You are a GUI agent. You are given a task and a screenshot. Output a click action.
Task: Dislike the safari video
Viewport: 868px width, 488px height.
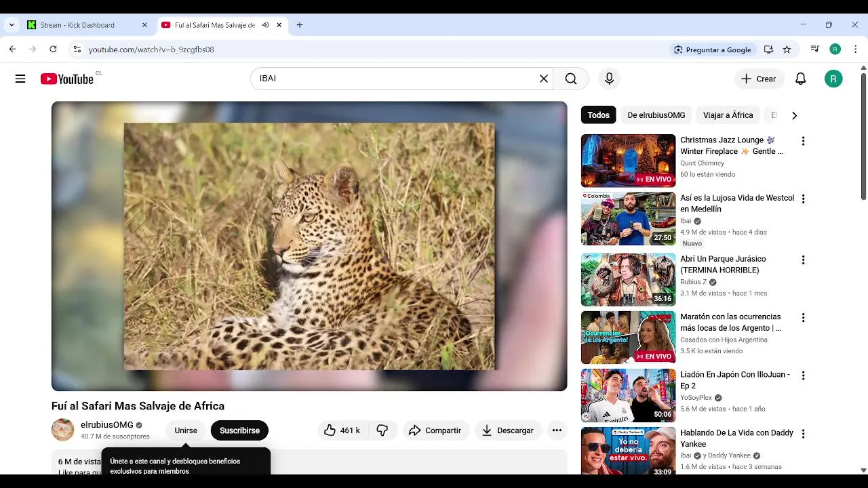382,430
